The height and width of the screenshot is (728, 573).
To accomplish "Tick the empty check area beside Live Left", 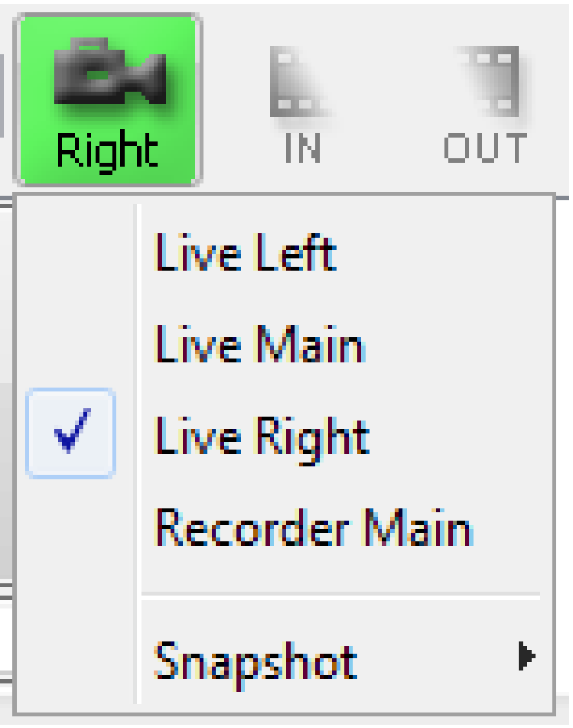I will pos(71,252).
